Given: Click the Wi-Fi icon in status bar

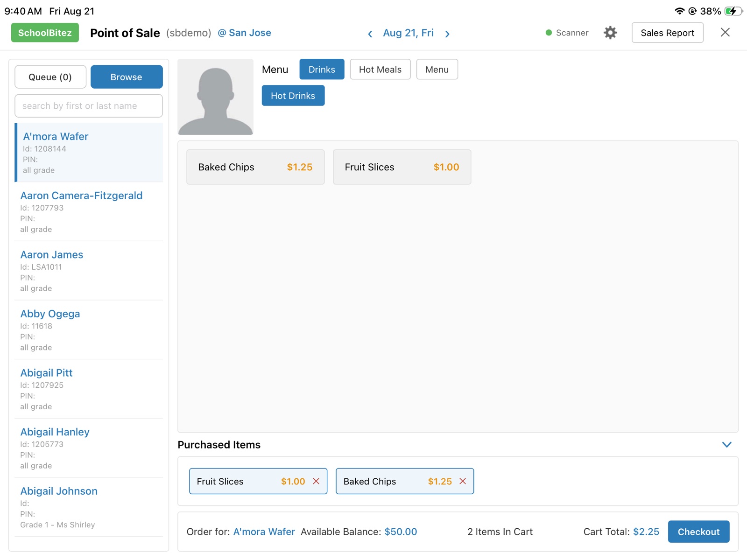Looking at the screenshot, I should pyautogui.click(x=679, y=11).
